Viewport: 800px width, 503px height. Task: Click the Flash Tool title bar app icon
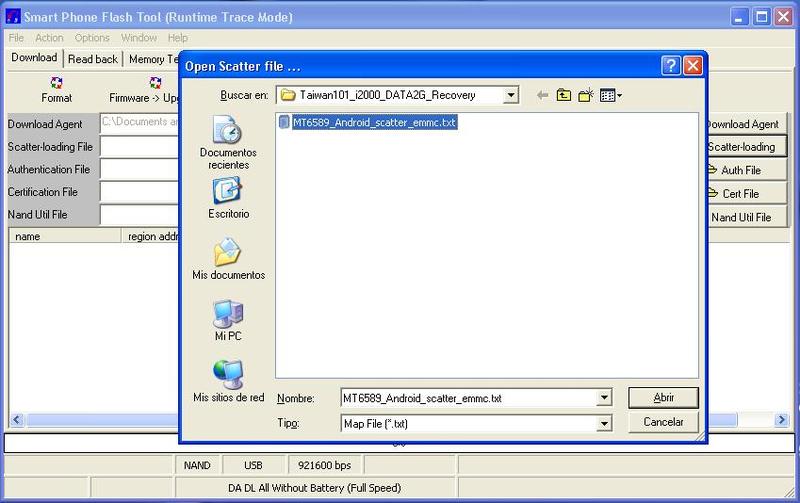(x=13, y=17)
